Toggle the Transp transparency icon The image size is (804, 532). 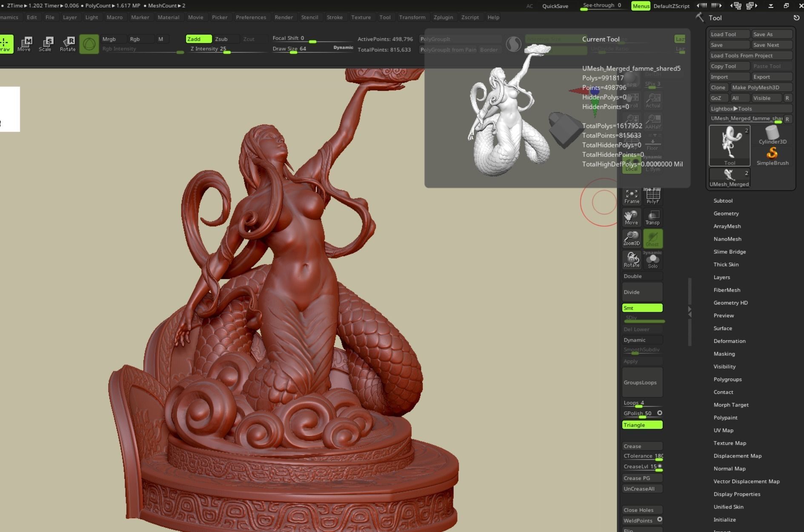652,217
